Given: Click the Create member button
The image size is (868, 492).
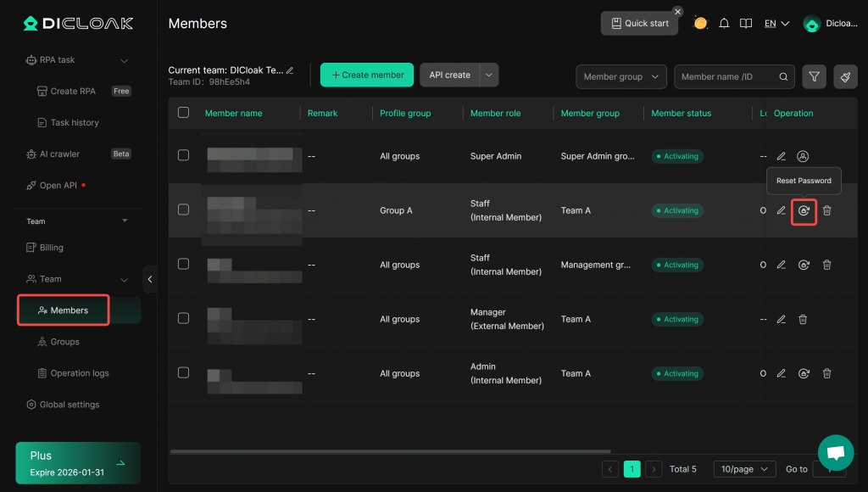Looking at the screenshot, I should (x=366, y=75).
